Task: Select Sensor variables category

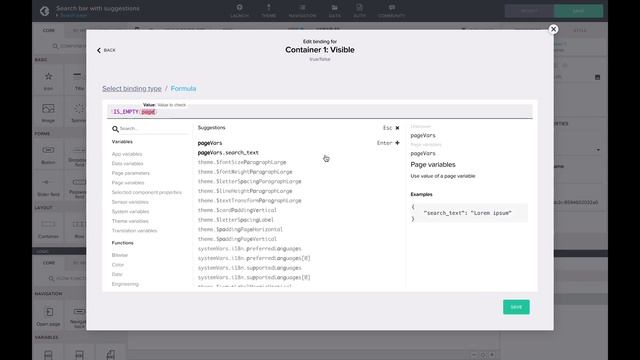Action: click(130, 202)
